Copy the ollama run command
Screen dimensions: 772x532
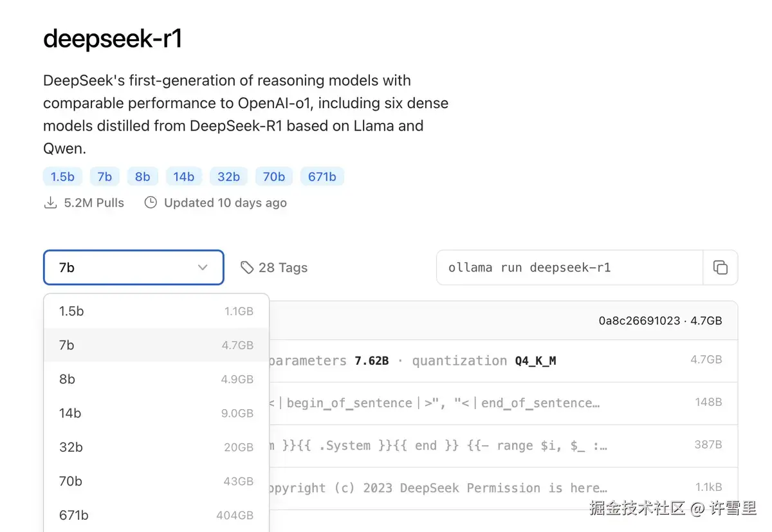click(721, 268)
